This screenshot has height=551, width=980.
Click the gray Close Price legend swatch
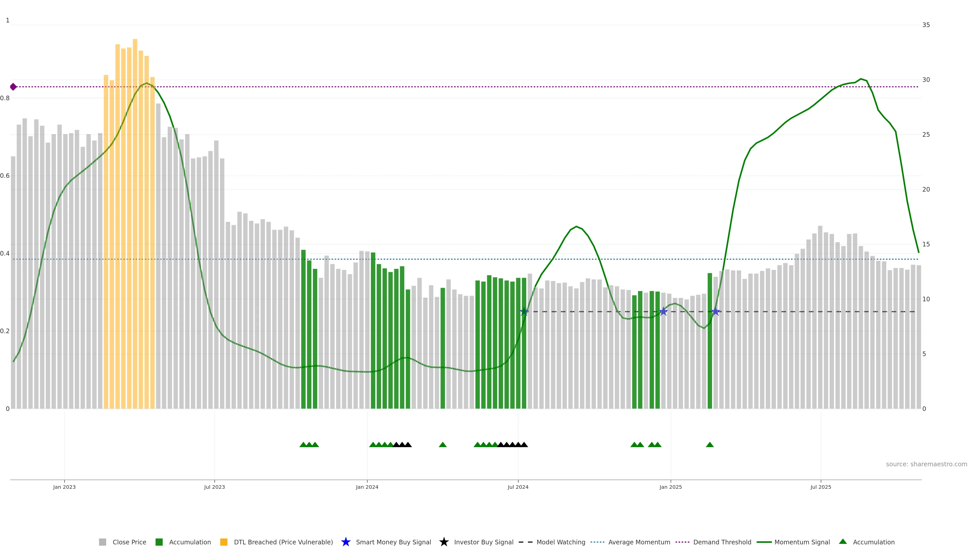102,542
